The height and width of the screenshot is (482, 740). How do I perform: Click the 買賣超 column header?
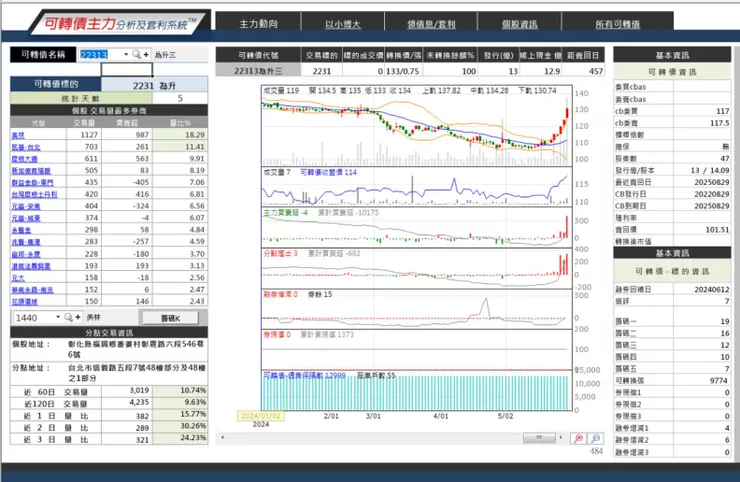(127, 123)
